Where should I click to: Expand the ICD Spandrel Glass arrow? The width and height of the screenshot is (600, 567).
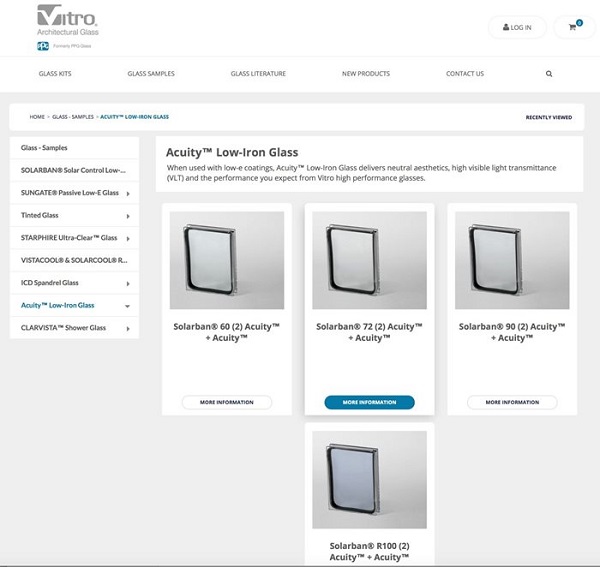tap(128, 284)
